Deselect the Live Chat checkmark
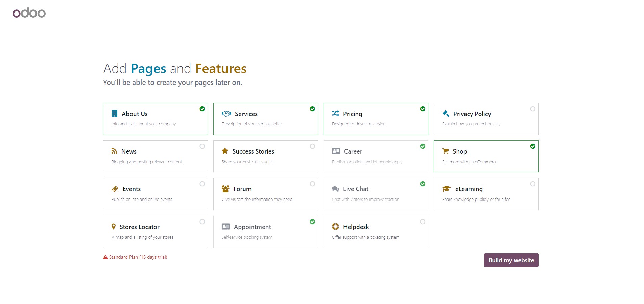Viewport: 644px width, 304px height. pyautogui.click(x=423, y=184)
